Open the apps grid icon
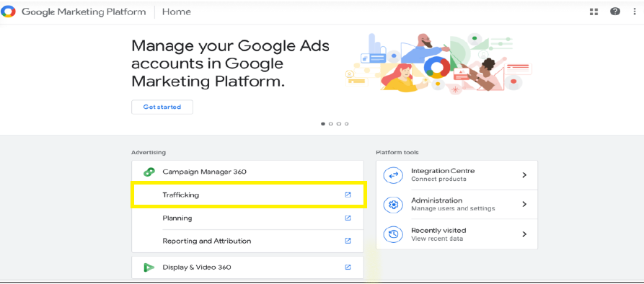Viewport: 644px width, 284px height. (594, 12)
